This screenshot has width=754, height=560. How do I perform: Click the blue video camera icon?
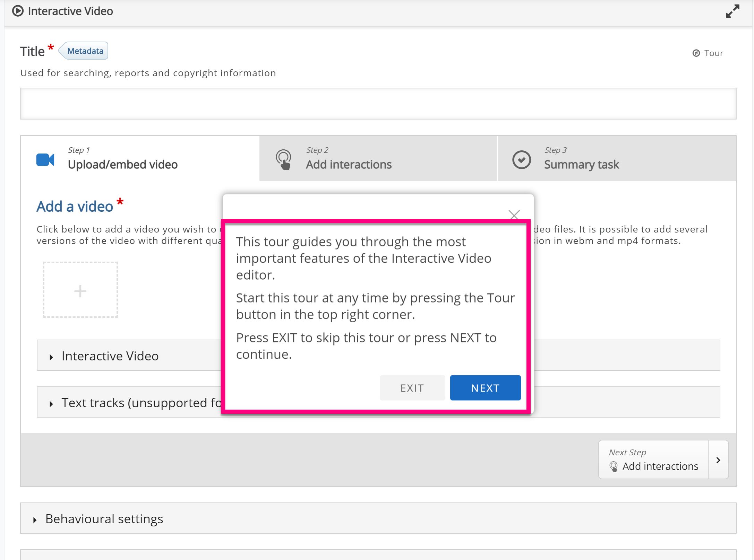tap(45, 159)
